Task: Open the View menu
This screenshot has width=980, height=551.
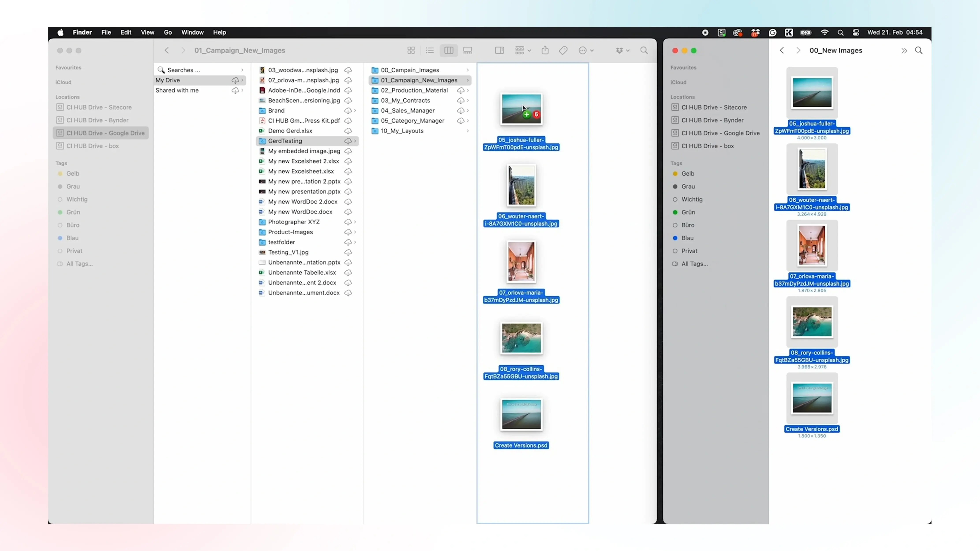Action: 148,32
